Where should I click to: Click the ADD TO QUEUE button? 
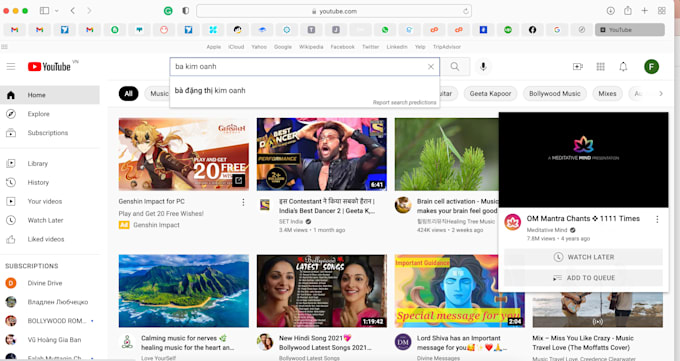click(x=583, y=278)
